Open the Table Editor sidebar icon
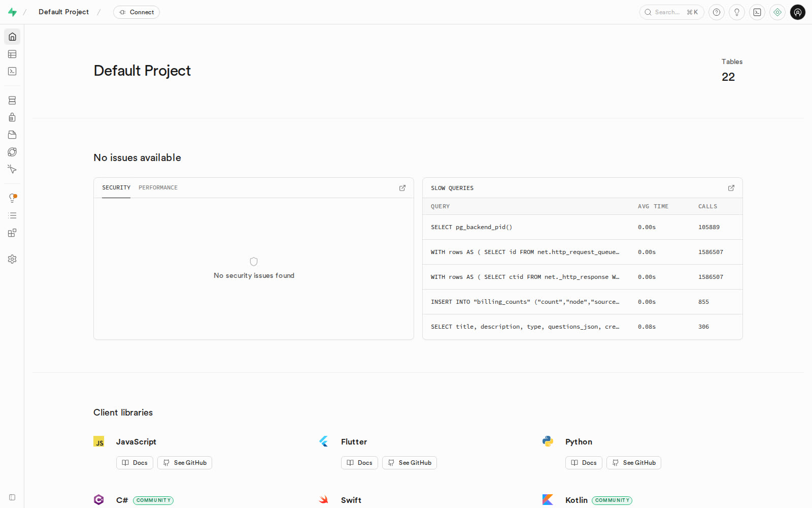 click(12, 54)
